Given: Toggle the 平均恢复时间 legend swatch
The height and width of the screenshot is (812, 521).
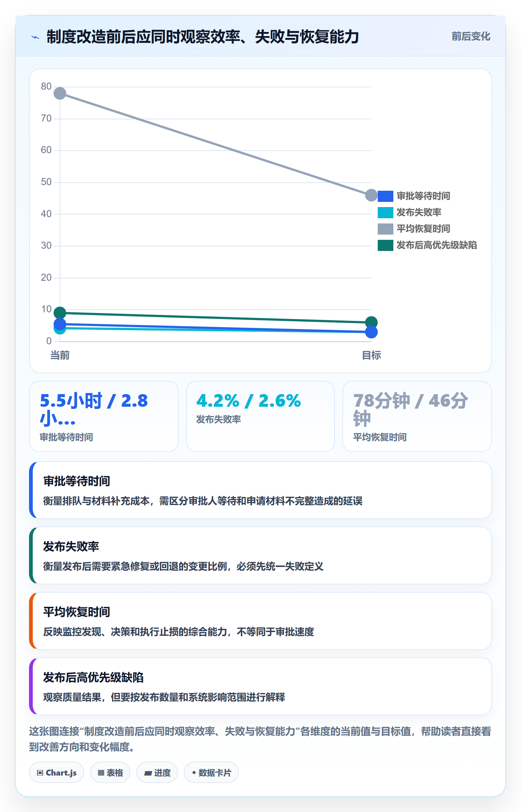Looking at the screenshot, I should [x=386, y=229].
